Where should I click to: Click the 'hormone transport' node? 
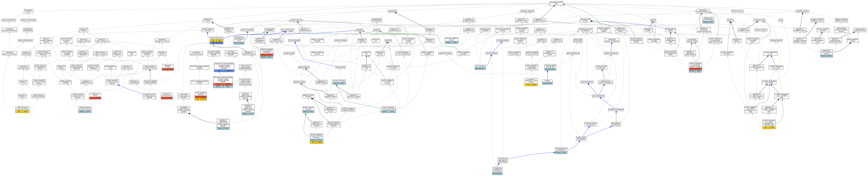point(341,40)
